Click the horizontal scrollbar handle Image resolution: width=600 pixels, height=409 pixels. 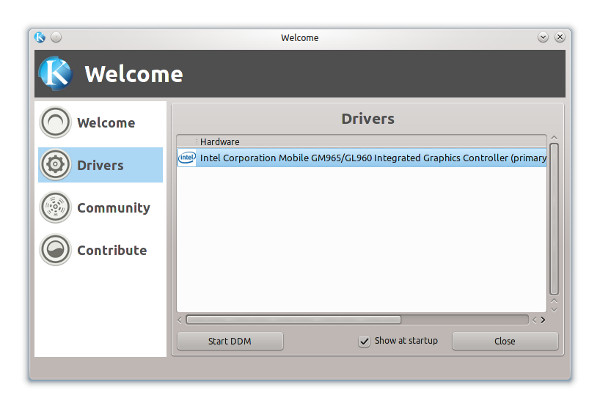293,320
